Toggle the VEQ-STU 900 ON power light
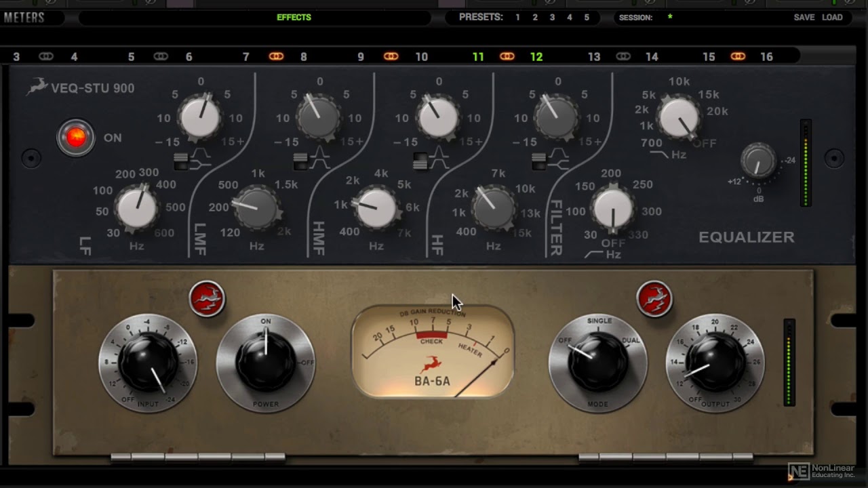This screenshot has width=868, height=488. click(76, 138)
